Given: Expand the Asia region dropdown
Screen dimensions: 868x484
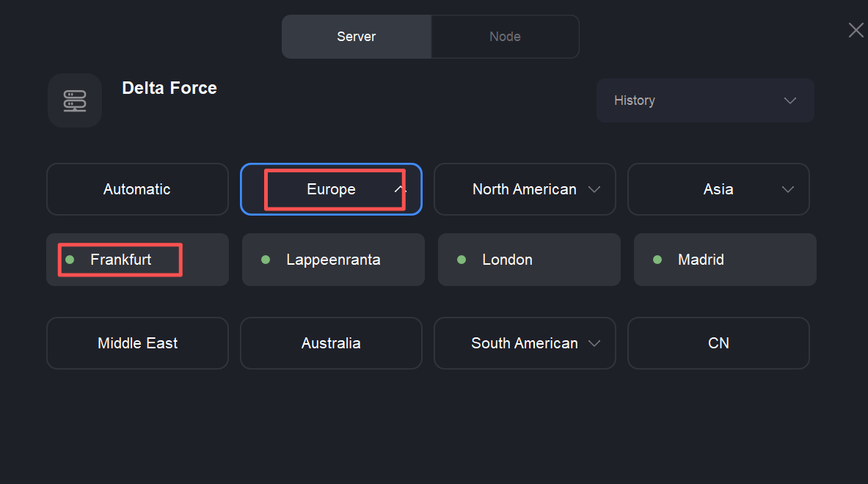Looking at the screenshot, I should 718,189.
